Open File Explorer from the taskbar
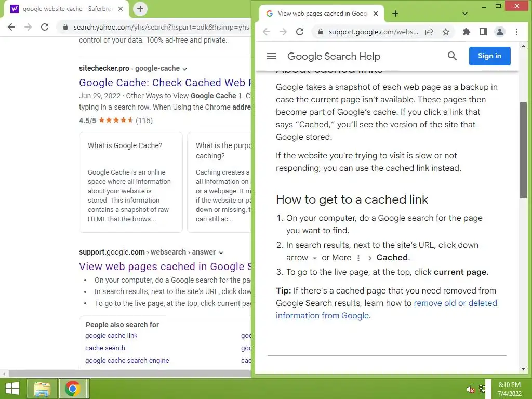 pos(42,389)
